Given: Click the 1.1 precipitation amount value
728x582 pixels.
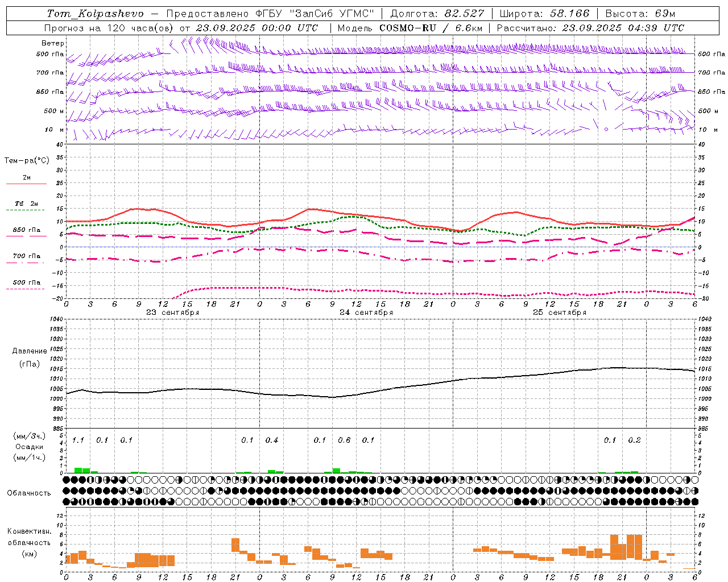Looking at the screenshot, I should (x=78, y=440).
